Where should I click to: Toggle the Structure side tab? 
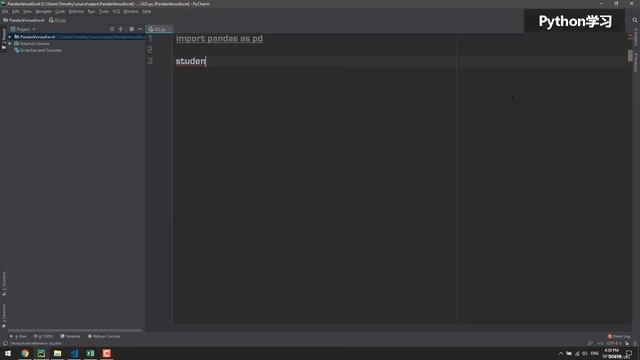click(4, 284)
